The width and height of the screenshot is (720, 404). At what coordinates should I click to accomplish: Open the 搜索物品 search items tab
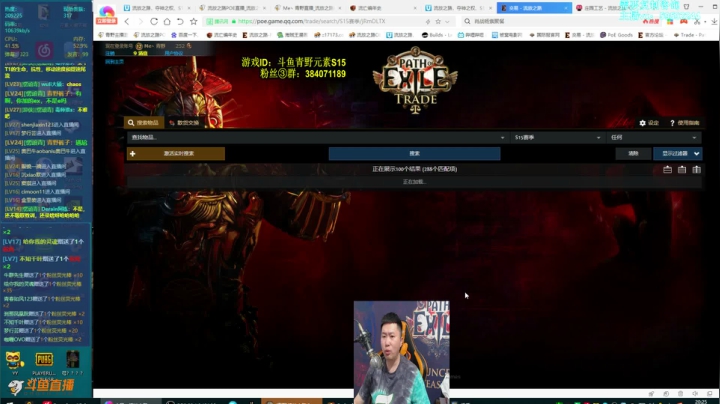tap(144, 123)
